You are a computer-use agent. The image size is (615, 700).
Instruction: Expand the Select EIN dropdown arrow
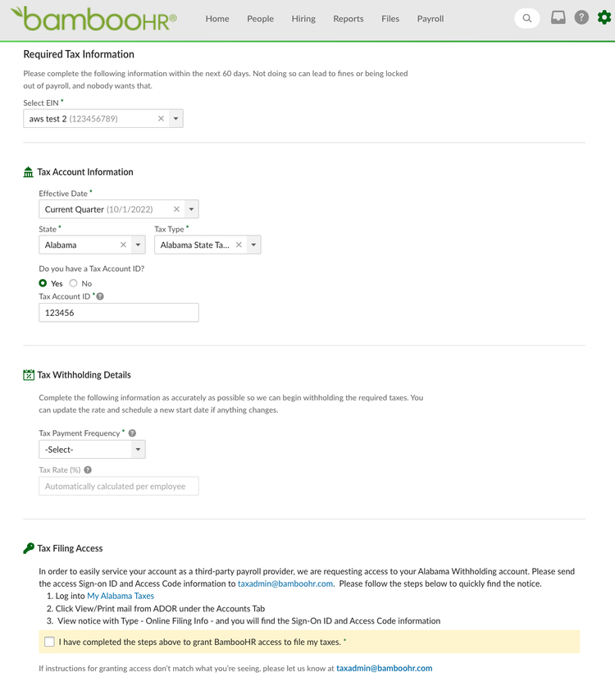tap(175, 119)
